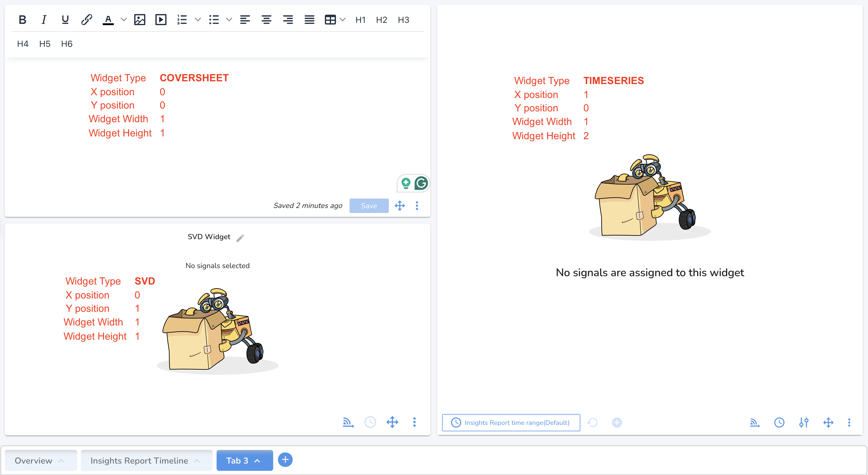Click SVD widget signals feed icon
The width and height of the screenshot is (868, 475).
pyautogui.click(x=348, y=422)
